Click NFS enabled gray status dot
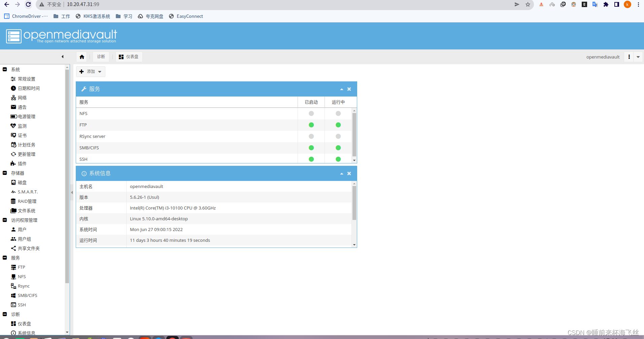This screenshot has width=644, height=339. coord(311,114)
